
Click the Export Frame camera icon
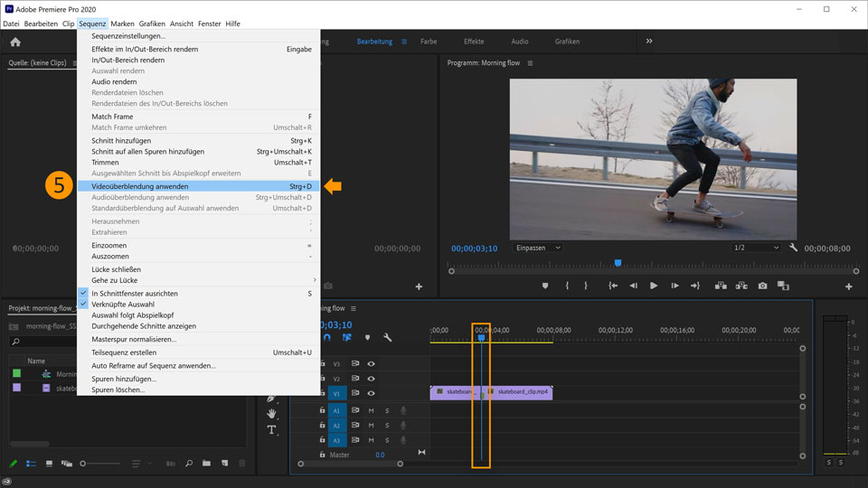click(762, 286)
